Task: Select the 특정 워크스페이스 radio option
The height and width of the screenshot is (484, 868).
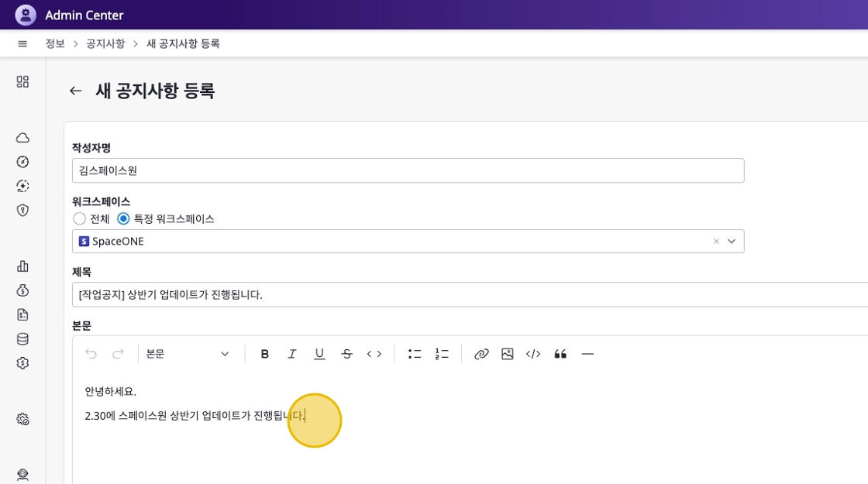Action: coord(123,219)
